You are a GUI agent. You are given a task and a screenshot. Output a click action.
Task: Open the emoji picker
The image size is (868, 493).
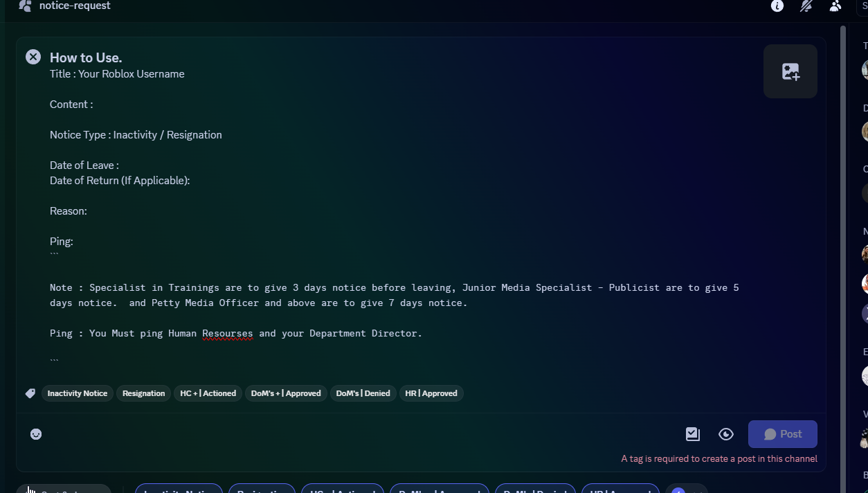coord(36,434)
